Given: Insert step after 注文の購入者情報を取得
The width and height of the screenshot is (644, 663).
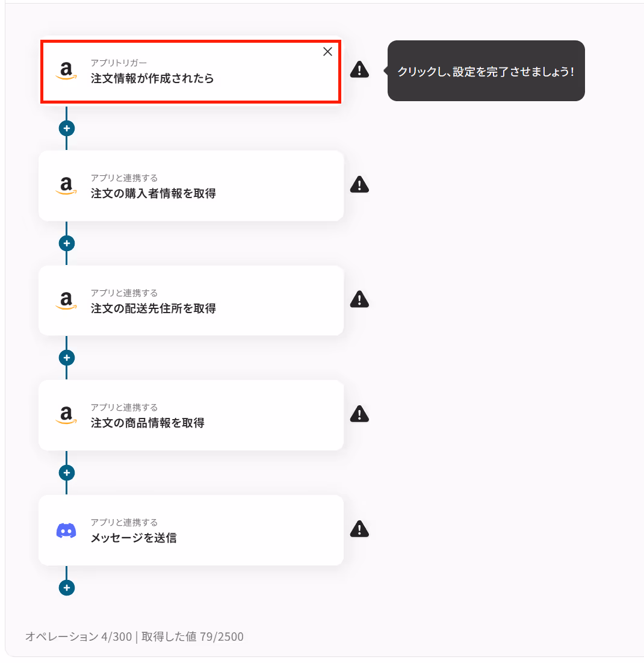Looking at the screenshot, I should [x=67, y=243].
